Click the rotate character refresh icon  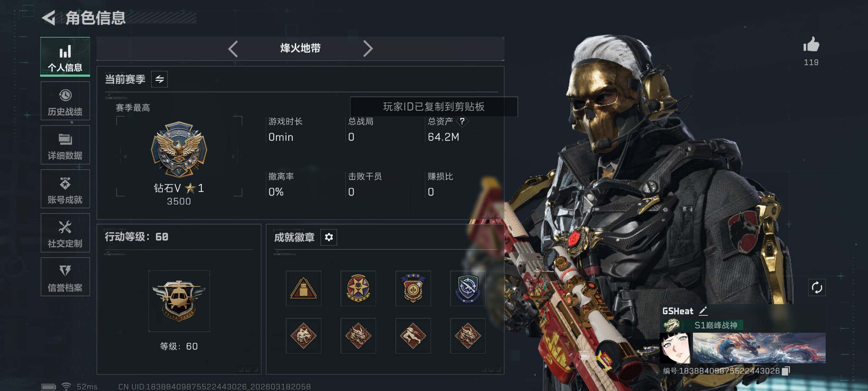point(817,288)
